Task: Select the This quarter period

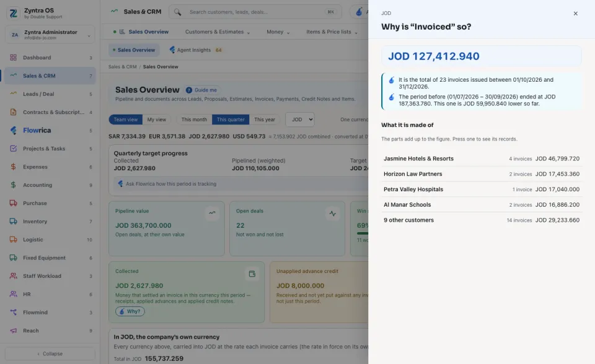Action: pyautogui.click(x=231, y=119)
